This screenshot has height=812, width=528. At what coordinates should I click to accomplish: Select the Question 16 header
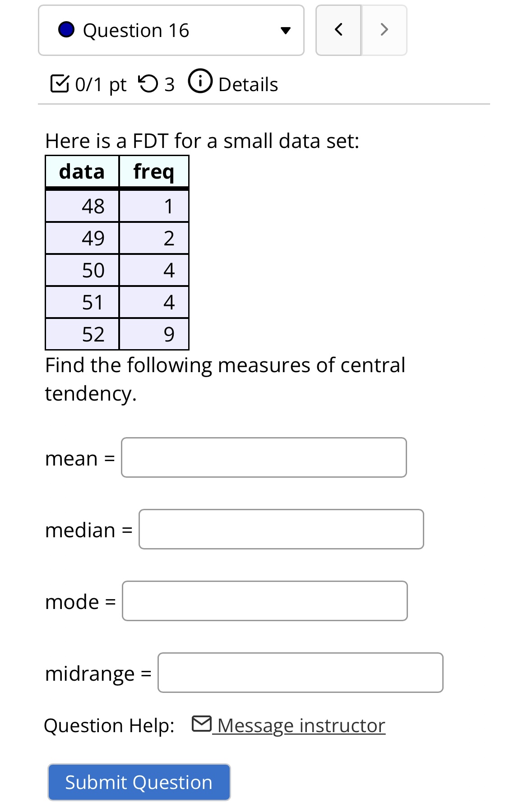coord(135,30)
